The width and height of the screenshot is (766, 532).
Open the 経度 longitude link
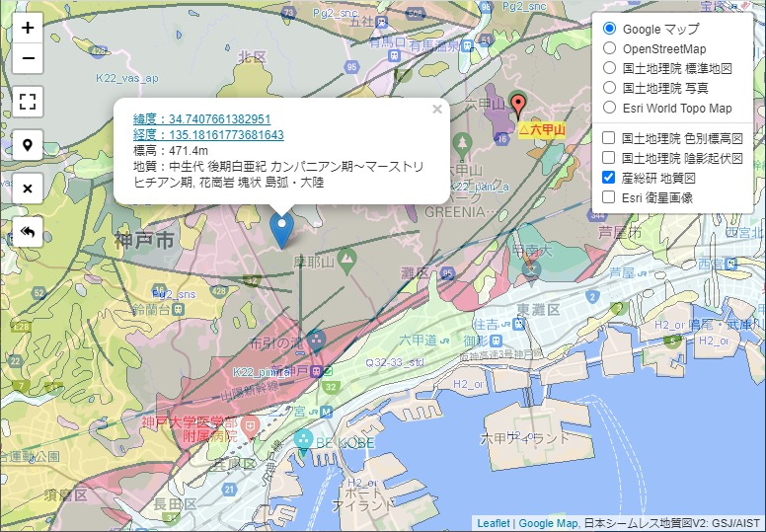click(208, 135)
